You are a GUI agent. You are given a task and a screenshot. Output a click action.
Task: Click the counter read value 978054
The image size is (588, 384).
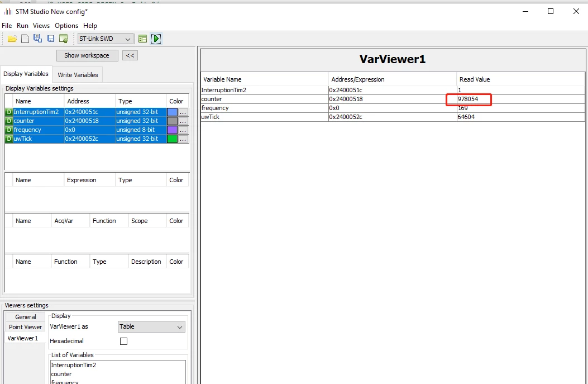tap(468, 99)
